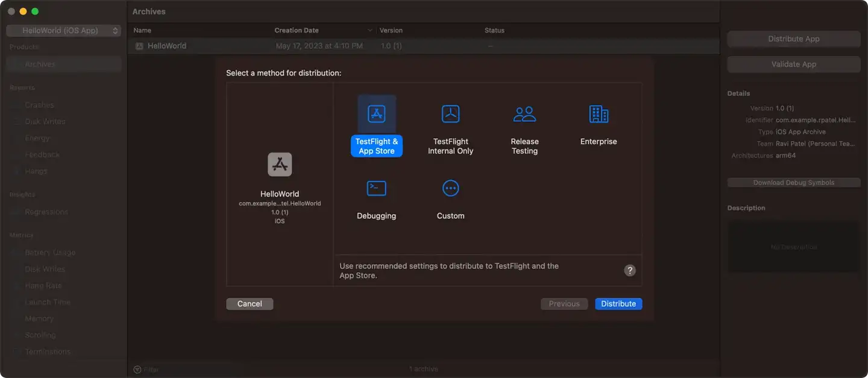Screen dimensions: 868x378
Task: Click Distribute App in right panel
Action: point(794,39)
